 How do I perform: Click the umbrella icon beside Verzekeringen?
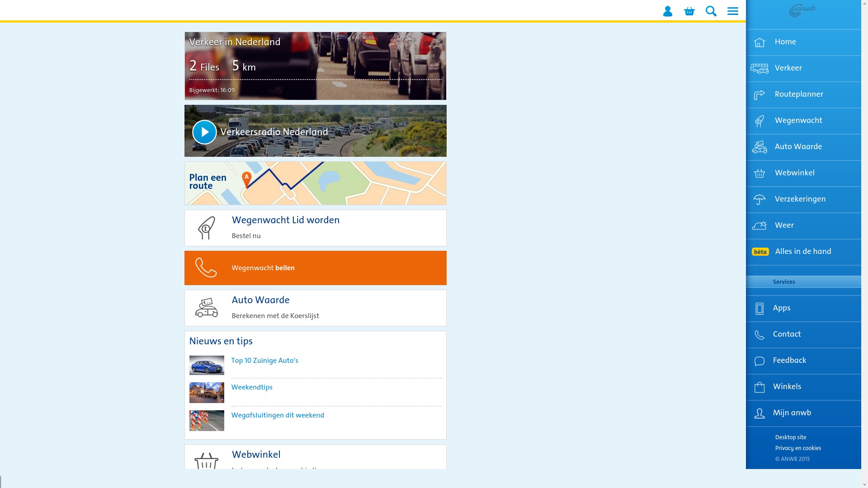pyautogui.click(x=759, y=200)
